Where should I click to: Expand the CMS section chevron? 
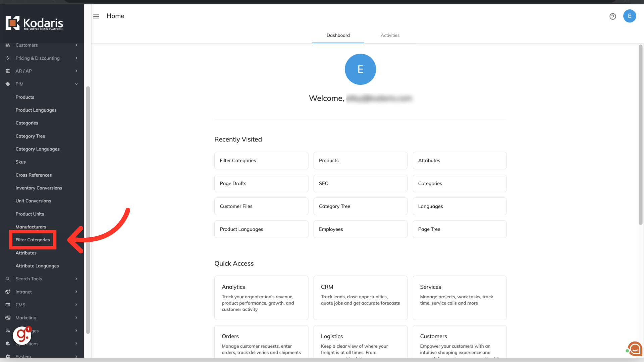pos(76,305)
